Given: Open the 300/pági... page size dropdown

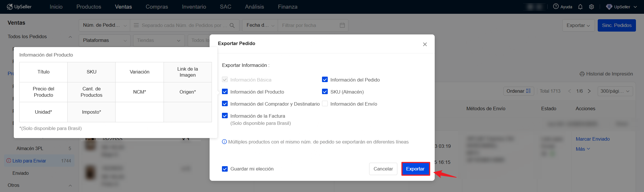Looking at the screenshot, I should pyautogui.click(x=615, y=91).
